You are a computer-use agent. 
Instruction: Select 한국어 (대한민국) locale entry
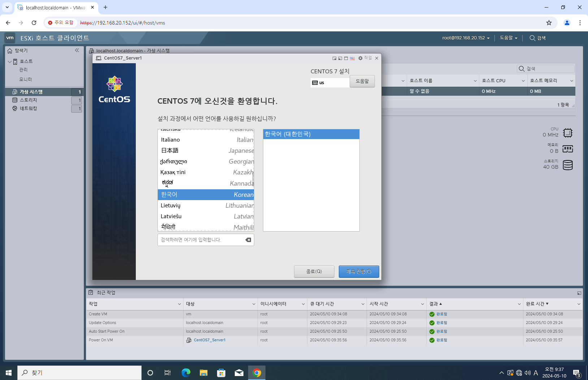[x=311, y=134]
